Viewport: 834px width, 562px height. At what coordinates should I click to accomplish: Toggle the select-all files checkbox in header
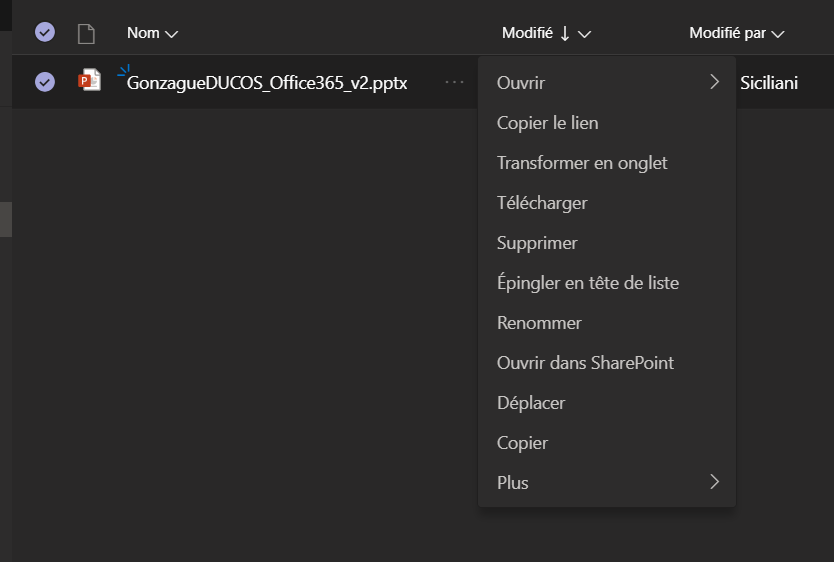tap(45, 33)
